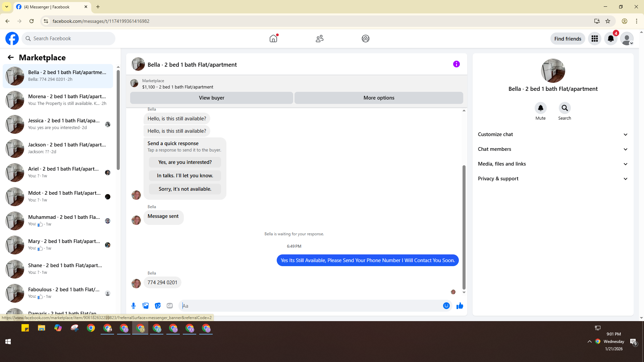Click the More options button
Screen dimensions: 644x362
click(x=379, y=98)
